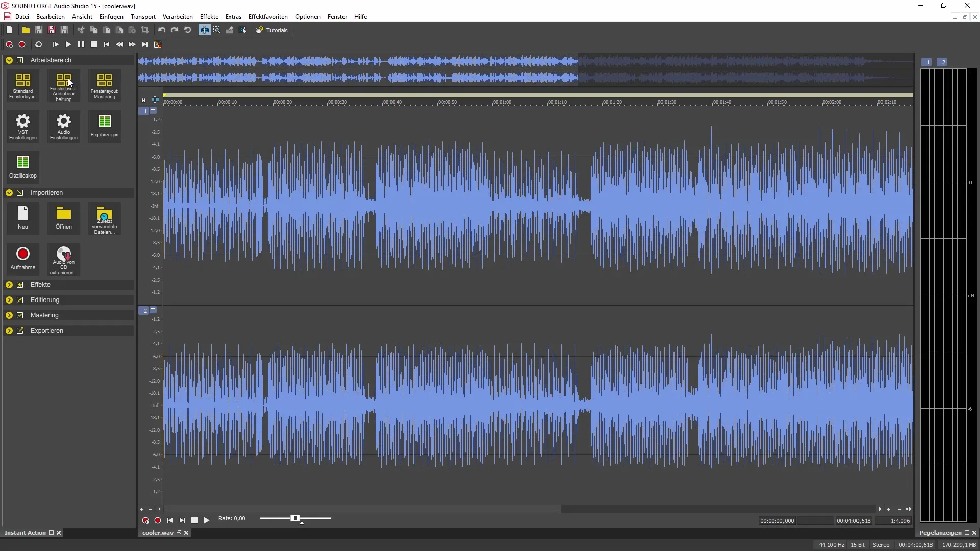This screenshot has height=551, width=980.
Task: Expand the Editierung section
Action: tap(9, 299)
